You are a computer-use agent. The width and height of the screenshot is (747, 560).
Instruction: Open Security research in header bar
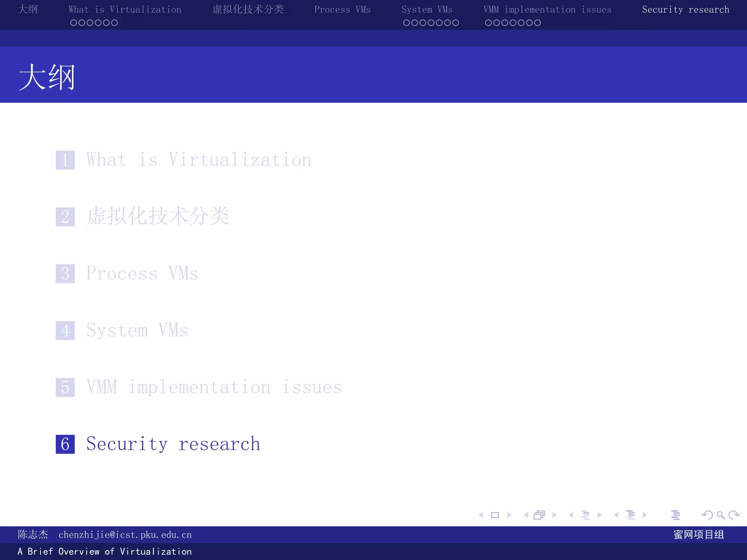pos(686,9)
